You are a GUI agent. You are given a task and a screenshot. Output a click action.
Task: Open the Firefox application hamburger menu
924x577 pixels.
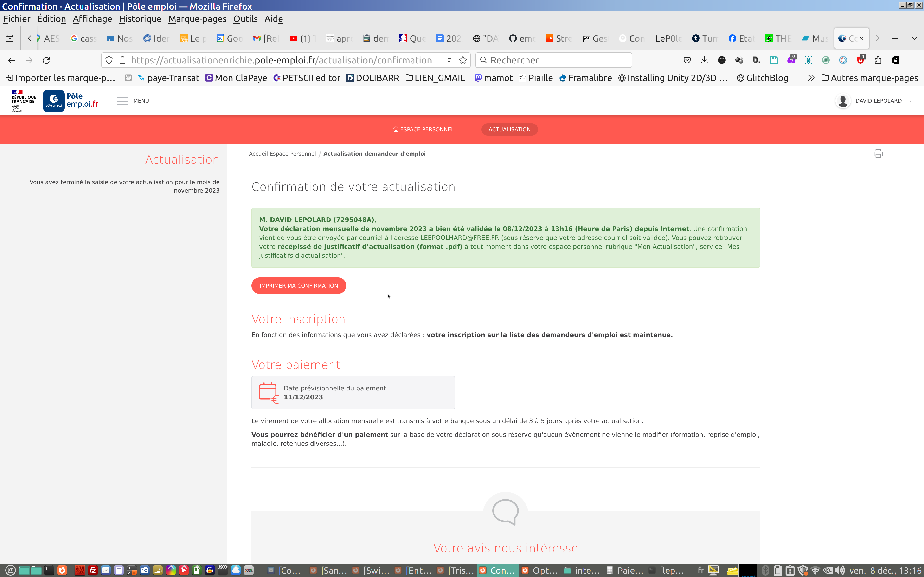tap(912, 60)
